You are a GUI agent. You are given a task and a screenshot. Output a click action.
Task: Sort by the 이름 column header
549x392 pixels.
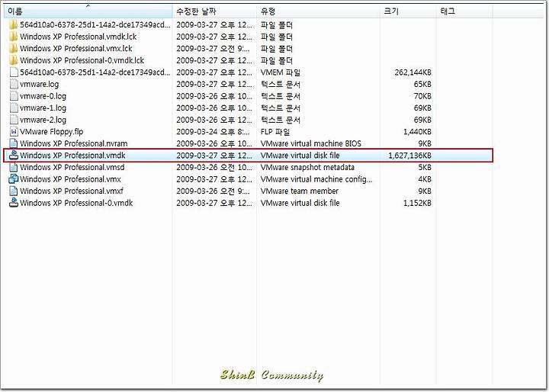(x=88, y=11)
